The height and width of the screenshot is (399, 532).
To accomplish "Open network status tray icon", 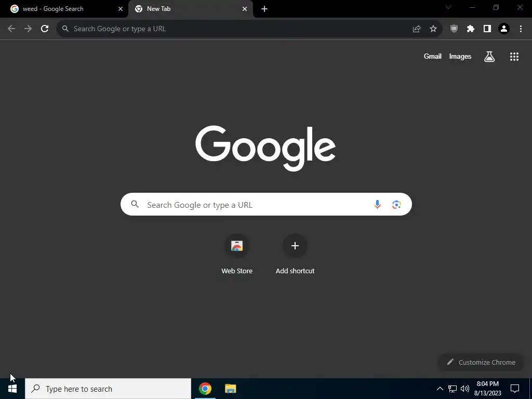I will pyautogui.click(x=453, y=389).
